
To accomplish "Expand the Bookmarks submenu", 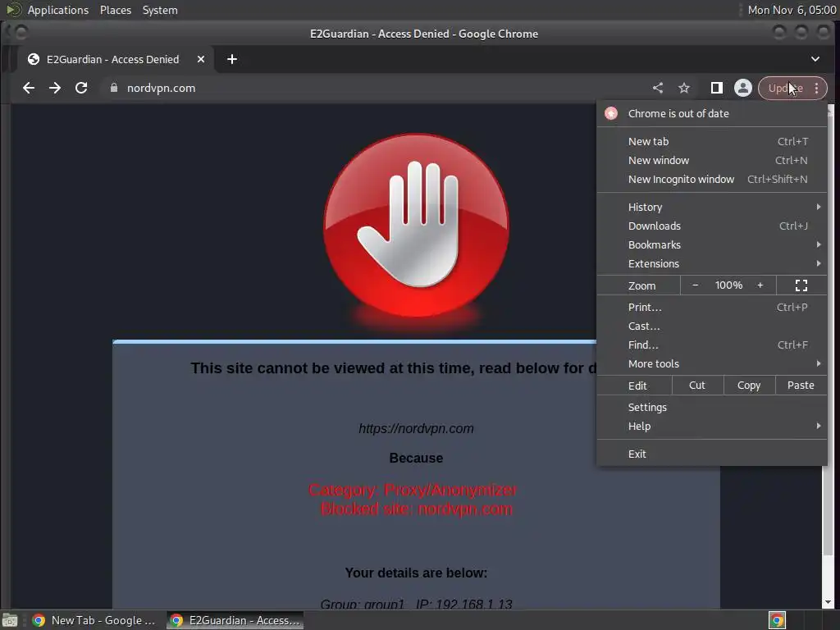I will 711,244.
